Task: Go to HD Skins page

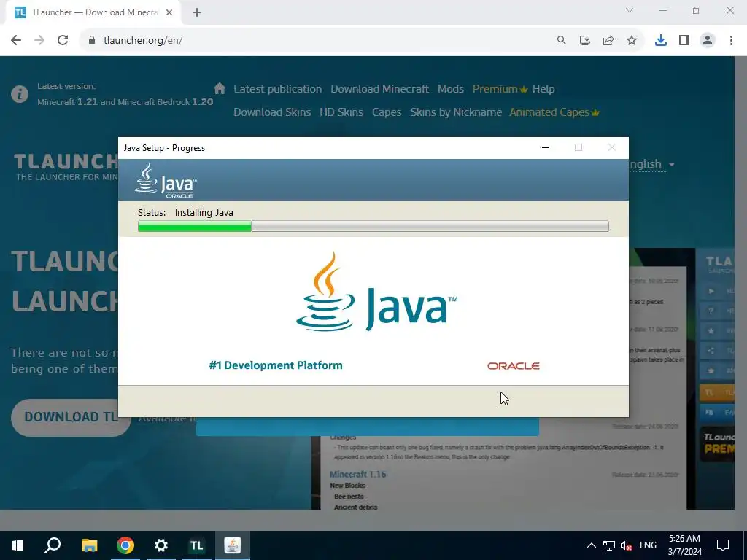Action: [x=341, y=112]
